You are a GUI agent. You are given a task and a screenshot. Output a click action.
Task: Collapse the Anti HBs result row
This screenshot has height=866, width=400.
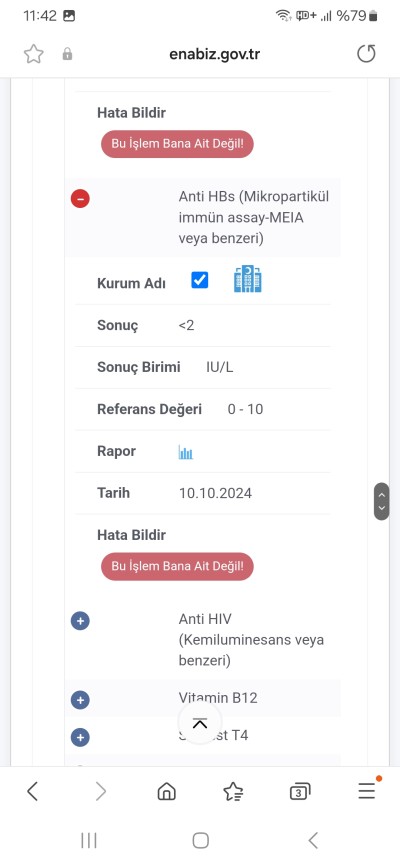point(80,198)
